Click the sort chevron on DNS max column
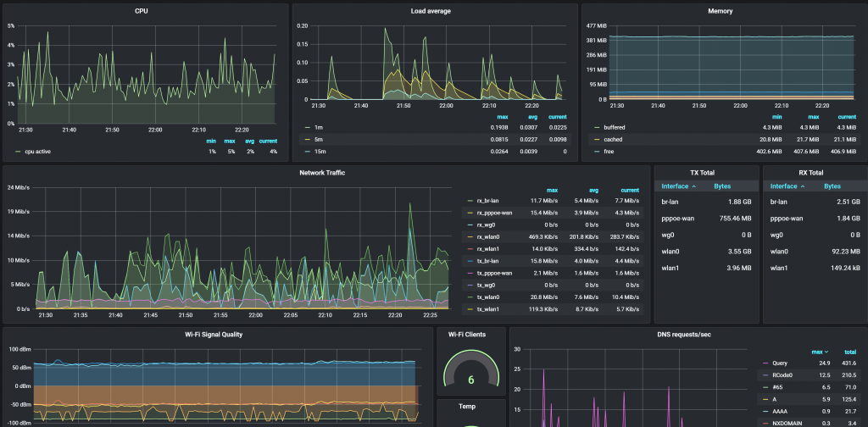868x427 pixels. pos(827,351)
